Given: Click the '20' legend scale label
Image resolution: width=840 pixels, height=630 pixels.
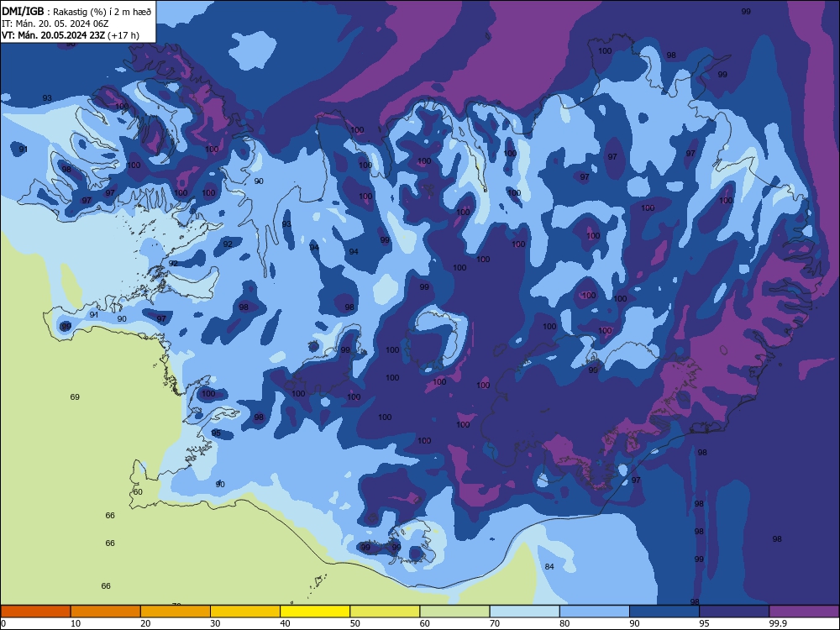Looking at the screenshot, I should (x=145, y=623).
